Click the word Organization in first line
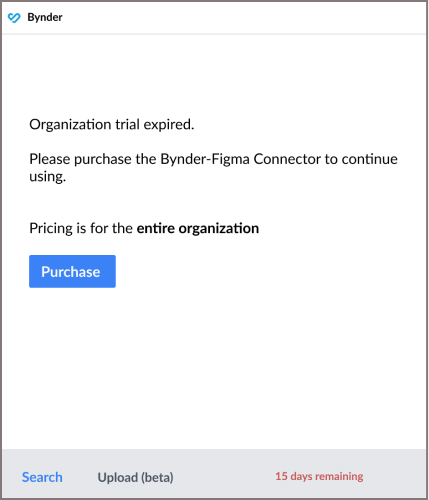This screenshot has width=429, height=500. click(x=70, y=125)
